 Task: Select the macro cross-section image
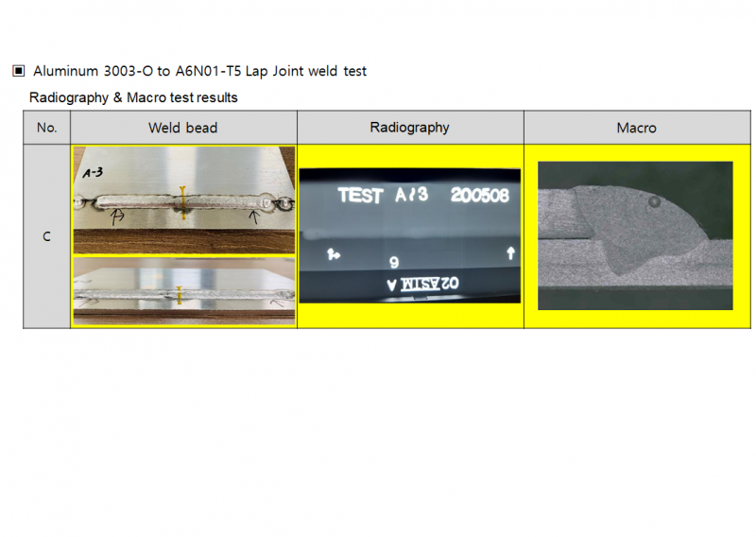pyautogui.click(x=635, y=235)
